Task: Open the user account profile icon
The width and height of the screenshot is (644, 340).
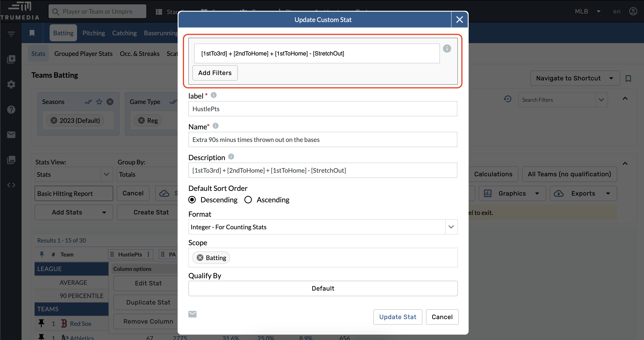Action: click(x=633, y=11)
